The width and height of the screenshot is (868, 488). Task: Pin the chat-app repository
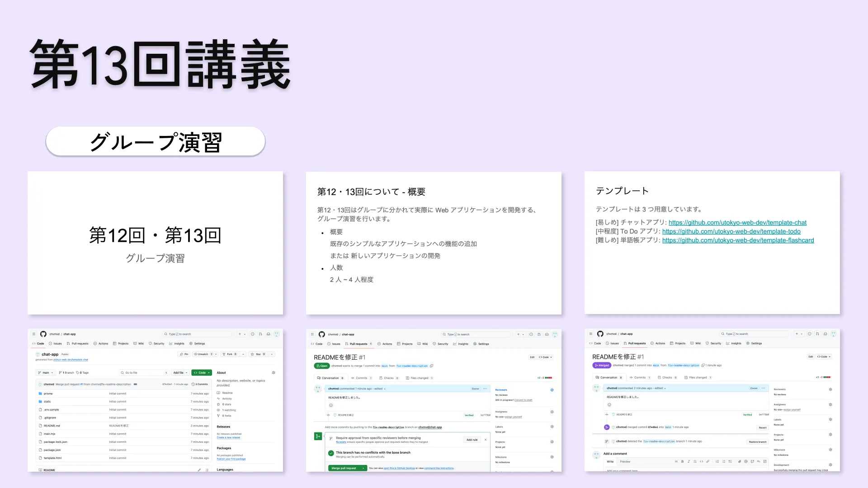click(184, 354)
